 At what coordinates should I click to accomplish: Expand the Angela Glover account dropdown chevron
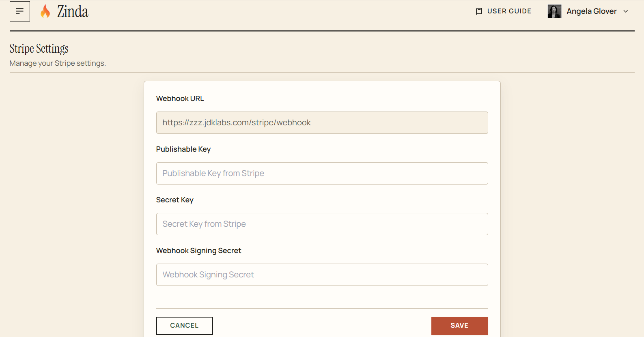pyautogui.click(x=626, y=11)
